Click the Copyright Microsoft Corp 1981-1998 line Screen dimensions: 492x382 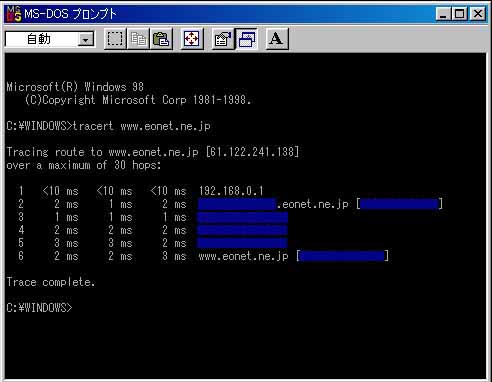point(138,100)
